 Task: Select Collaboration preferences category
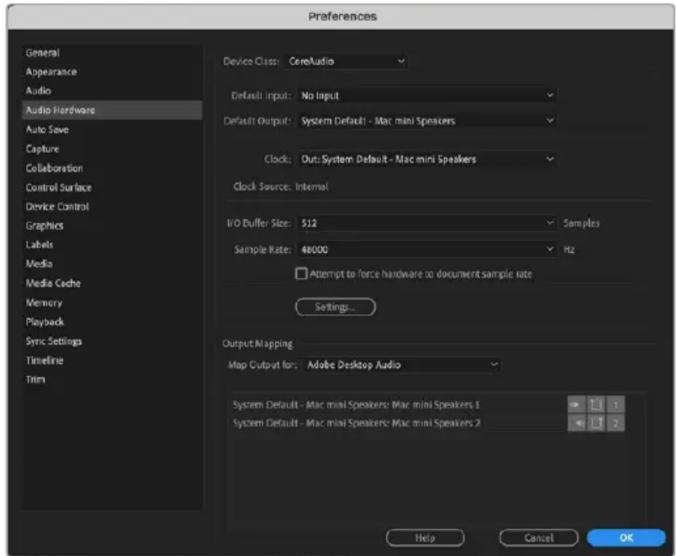[112, 168]
